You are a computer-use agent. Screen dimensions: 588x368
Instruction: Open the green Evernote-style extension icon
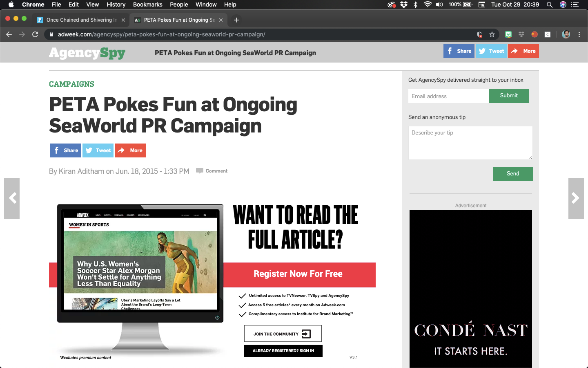(x=508, y=34)
